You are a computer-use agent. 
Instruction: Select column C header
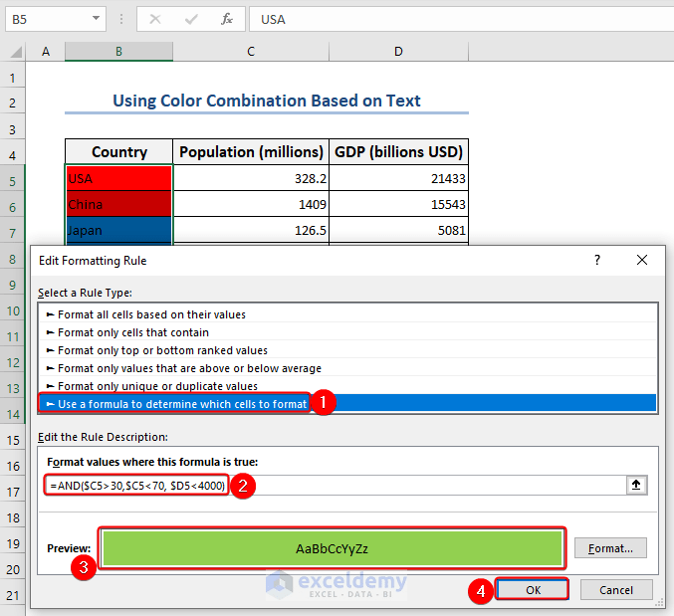251,52
